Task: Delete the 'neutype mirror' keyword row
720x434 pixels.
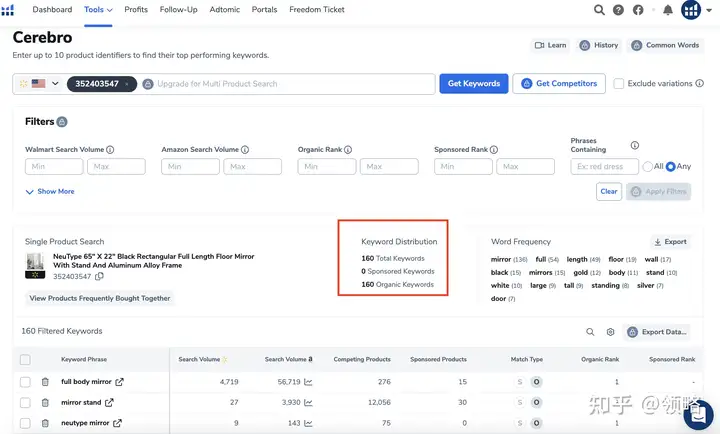Action: 45,423
